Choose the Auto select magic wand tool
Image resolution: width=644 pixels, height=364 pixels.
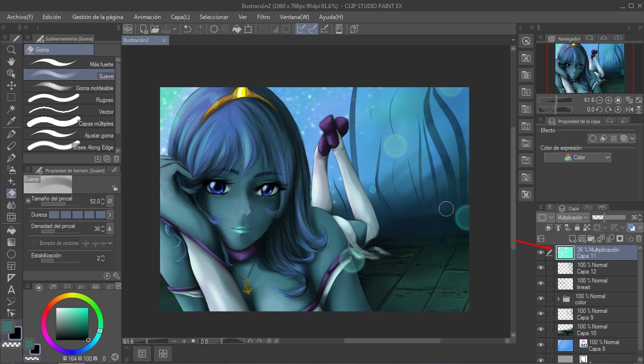11,109
